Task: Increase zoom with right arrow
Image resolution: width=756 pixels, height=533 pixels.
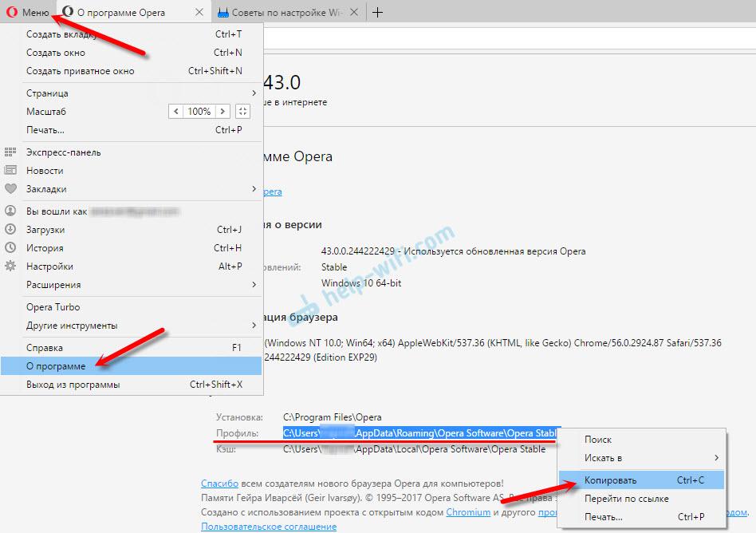Action: coord(222,112)
